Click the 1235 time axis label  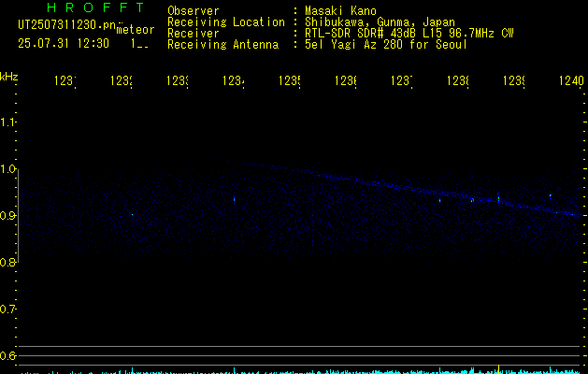click(290, 80)
